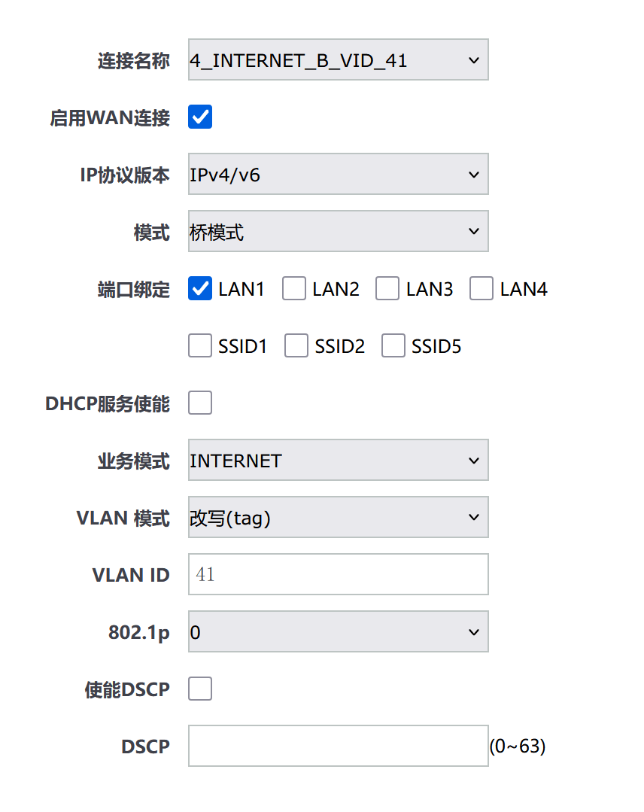Viewport: 644px width, 812px height.
Task: Check the LAN4 port binding box
Action: 481,289
